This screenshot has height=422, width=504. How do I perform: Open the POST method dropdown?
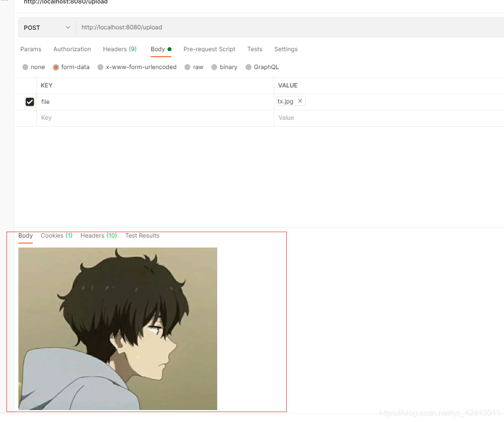coord(47,28)
